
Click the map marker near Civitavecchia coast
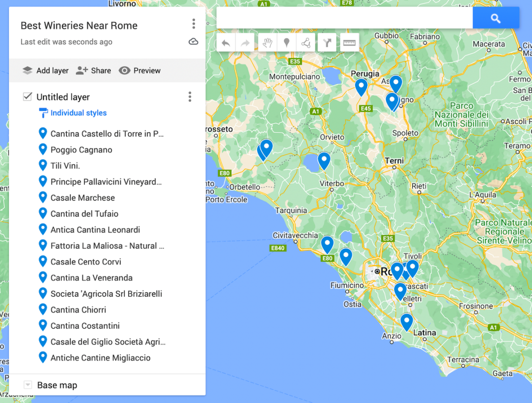[x=327, y=245]
